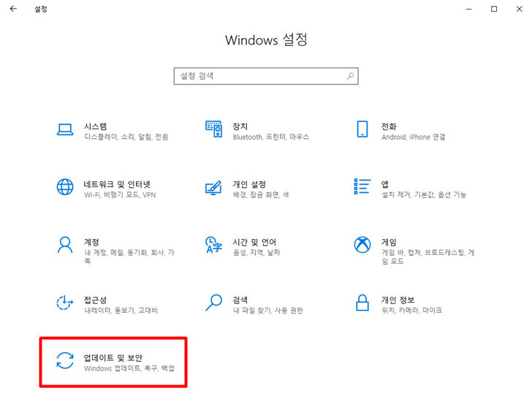Click the text 배경, 잠금 화면, 색
The height and width of the screenshot is (394, 532).
pos(261,194)
